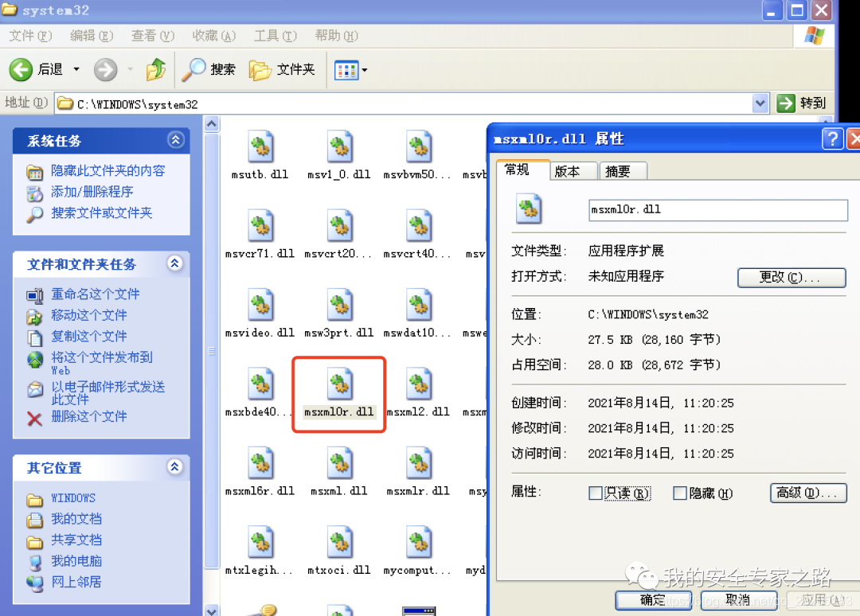Select mtxlegih file icon

(260, 541)
